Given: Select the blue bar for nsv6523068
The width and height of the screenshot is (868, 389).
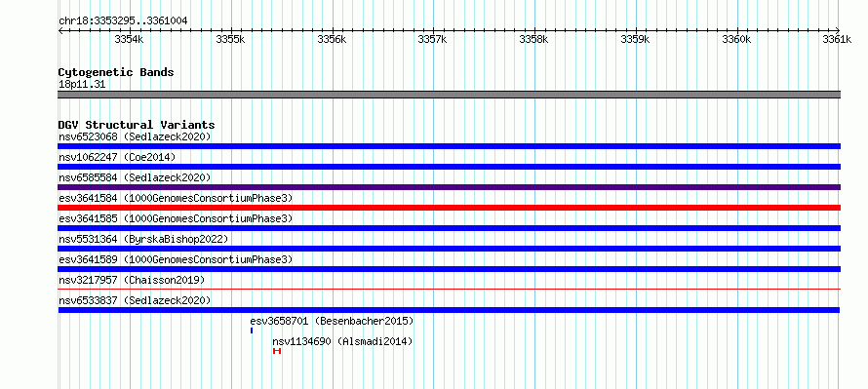Looking at the screenshot, I should pos(449,146).
